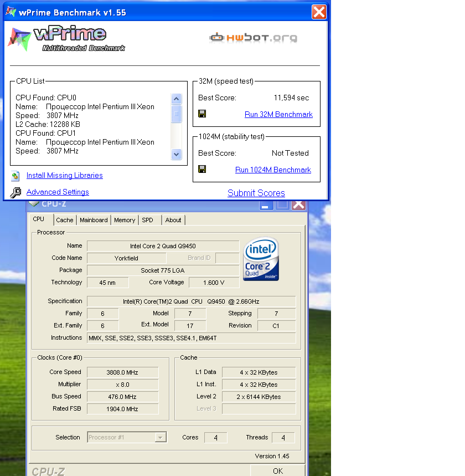This screenshot has height=476, width=465.
Task: Run the 32M Benchmark
Action: [278, 115]
